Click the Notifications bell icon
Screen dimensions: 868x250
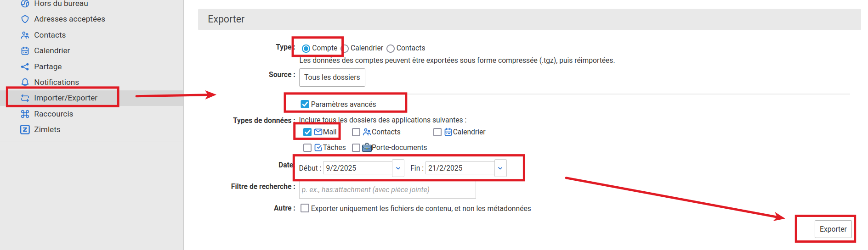tap(25, 83)
